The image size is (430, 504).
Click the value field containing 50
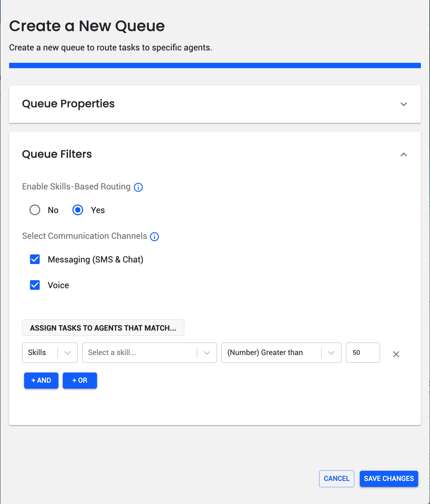pos(363,353)
